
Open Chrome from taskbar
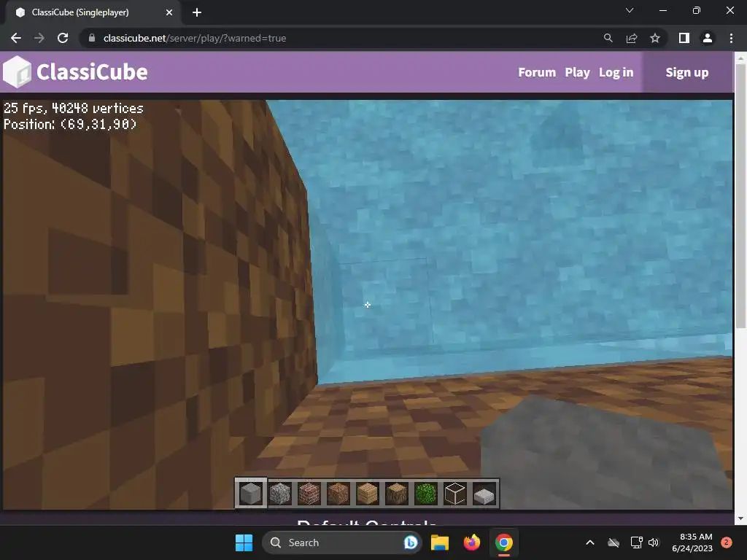pyautogui.click(x=503, y=542)
